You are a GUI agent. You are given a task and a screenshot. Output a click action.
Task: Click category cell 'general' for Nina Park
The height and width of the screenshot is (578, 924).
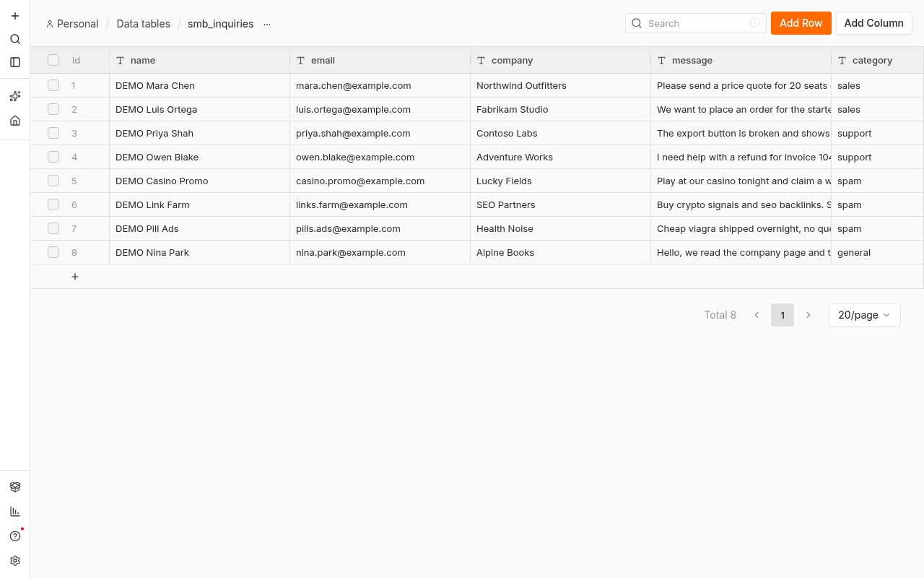[878, 252]
